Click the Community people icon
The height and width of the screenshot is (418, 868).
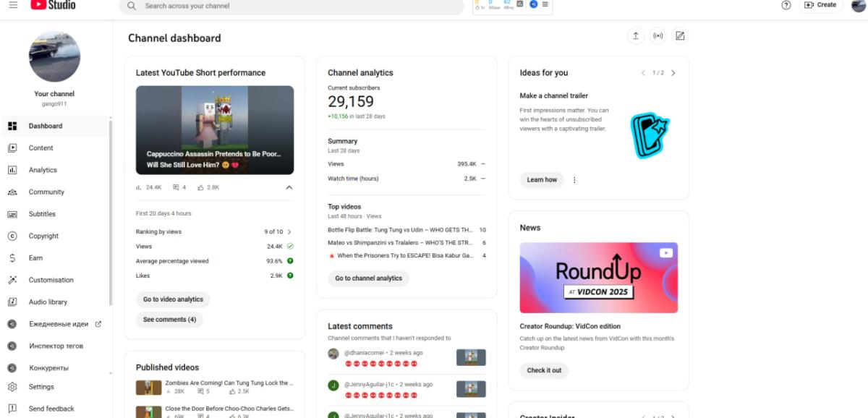(12, 192)
